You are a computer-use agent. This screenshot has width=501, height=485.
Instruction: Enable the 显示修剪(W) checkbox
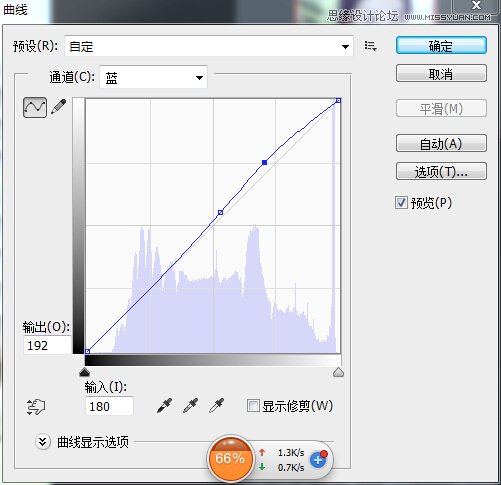tap(253, 406)
